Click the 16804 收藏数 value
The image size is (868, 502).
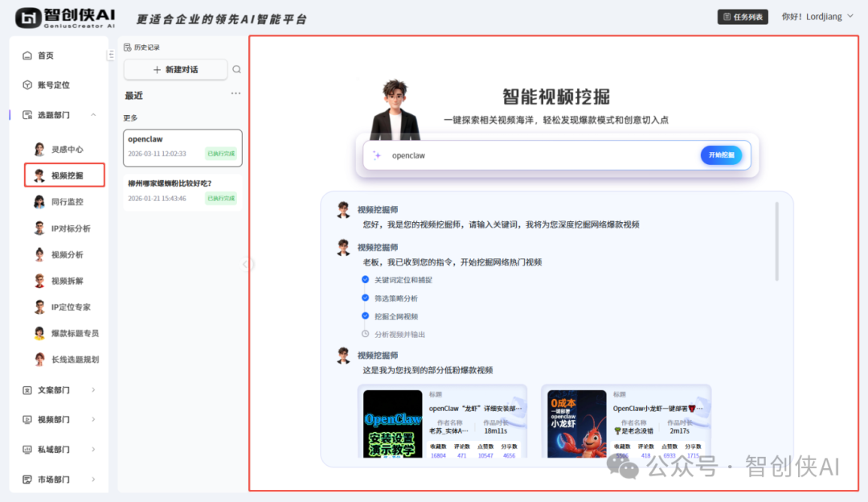click(439, 455)
